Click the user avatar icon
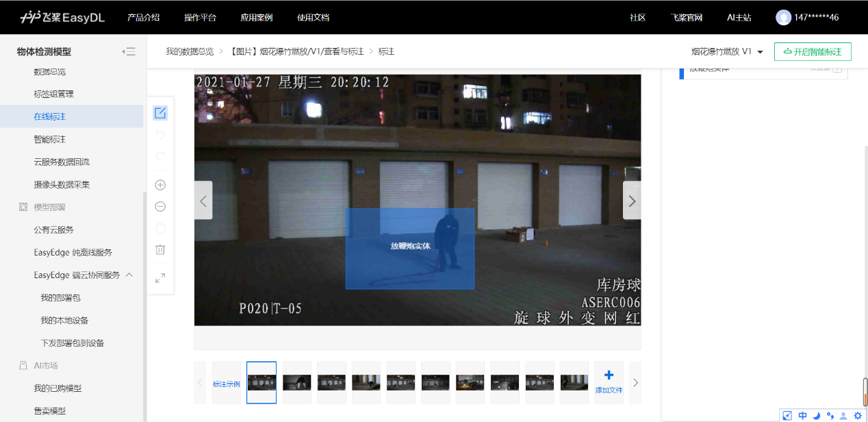Image resolution: width=868 pixels, height=422 pixels. point(783,17)
